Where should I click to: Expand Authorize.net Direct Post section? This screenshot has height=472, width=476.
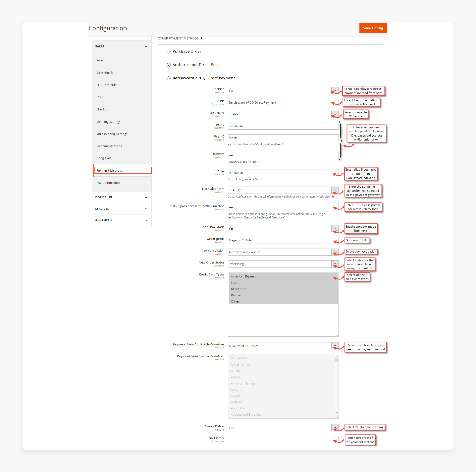pyautogui.click(x=196, y=65)
